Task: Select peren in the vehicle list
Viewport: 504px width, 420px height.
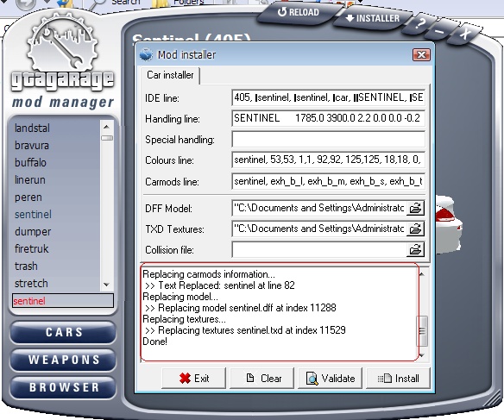Action: tap(28, 197)
